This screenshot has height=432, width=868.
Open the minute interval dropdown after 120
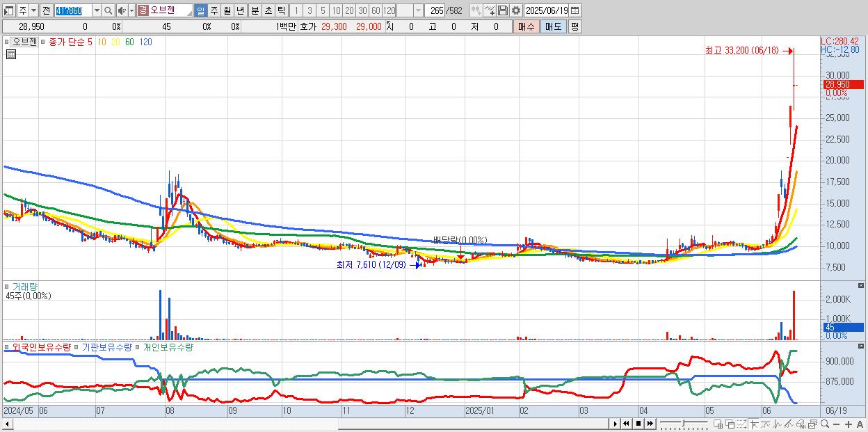point(417,10)
